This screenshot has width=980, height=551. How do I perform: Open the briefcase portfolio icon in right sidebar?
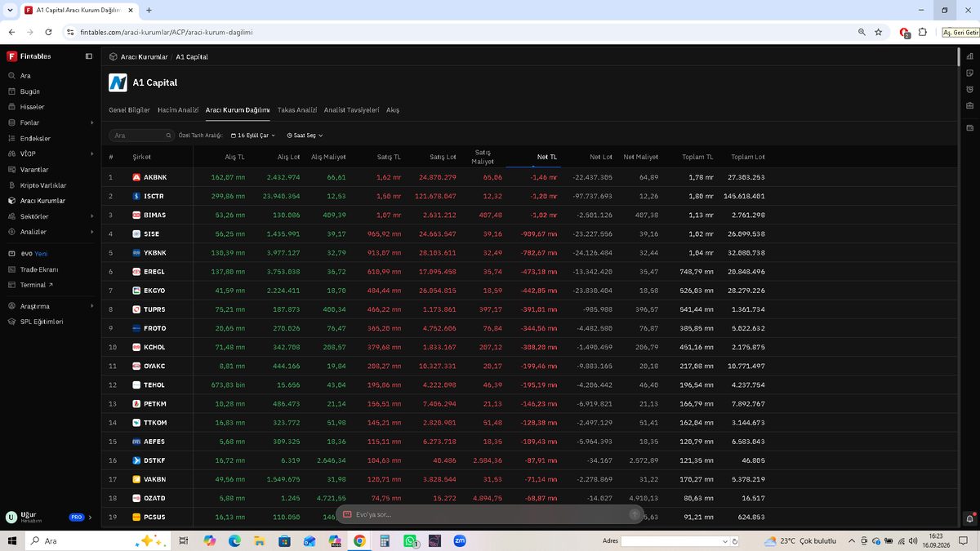tap(969, 105)
